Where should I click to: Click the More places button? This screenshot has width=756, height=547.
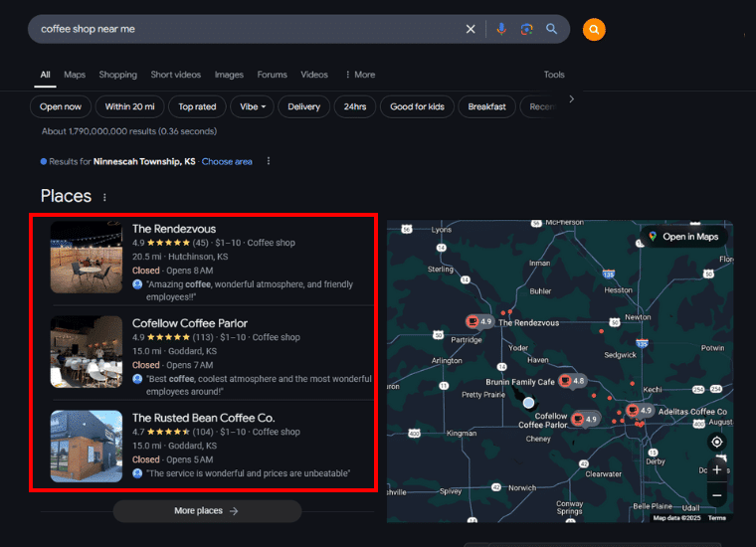[x=207, y=511]
